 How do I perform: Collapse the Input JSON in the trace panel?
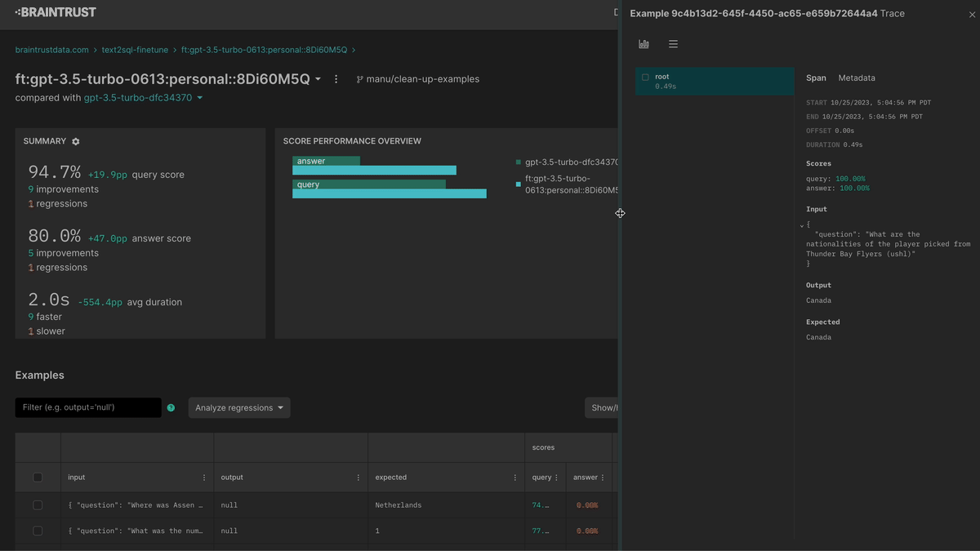pos(801,224)
